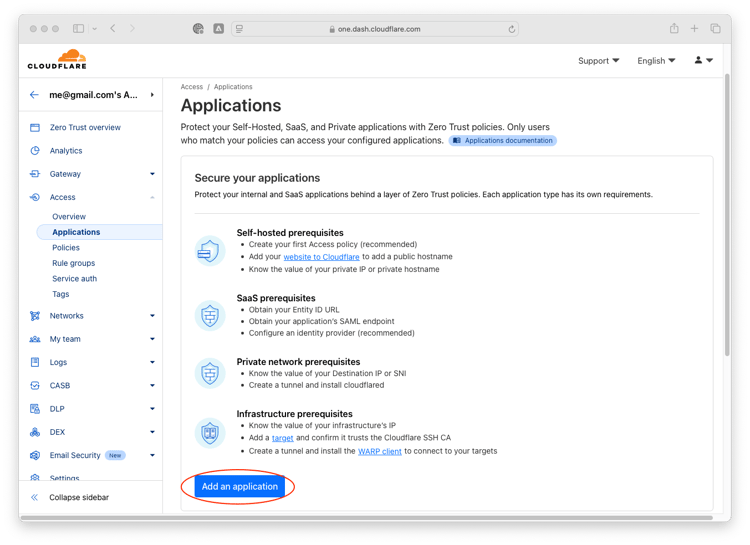
Task: Click the CASB sidebar icon
Action: click(x=35, y=385)
